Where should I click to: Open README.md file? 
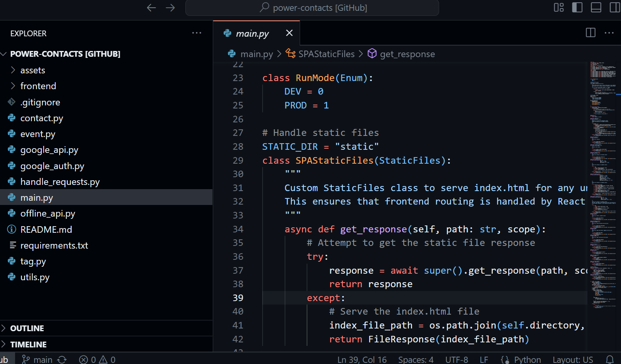tap(106, 230)
